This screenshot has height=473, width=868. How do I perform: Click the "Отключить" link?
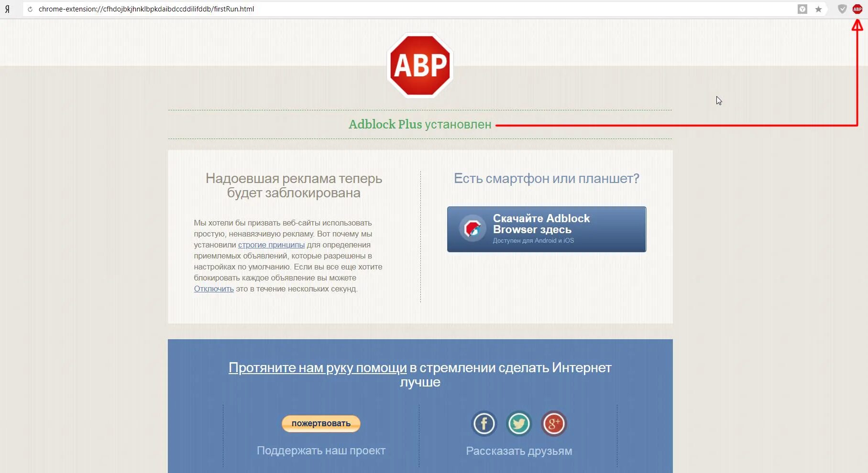(214, 289)
